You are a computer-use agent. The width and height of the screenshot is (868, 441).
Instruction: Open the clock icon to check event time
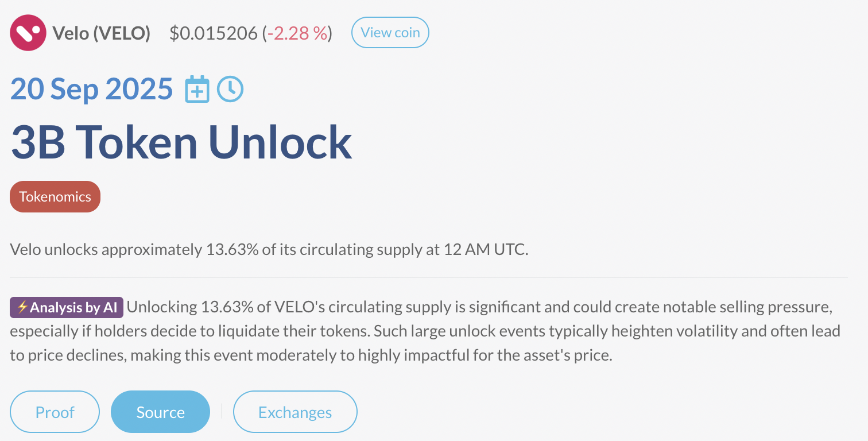click(x=230, y=89)
